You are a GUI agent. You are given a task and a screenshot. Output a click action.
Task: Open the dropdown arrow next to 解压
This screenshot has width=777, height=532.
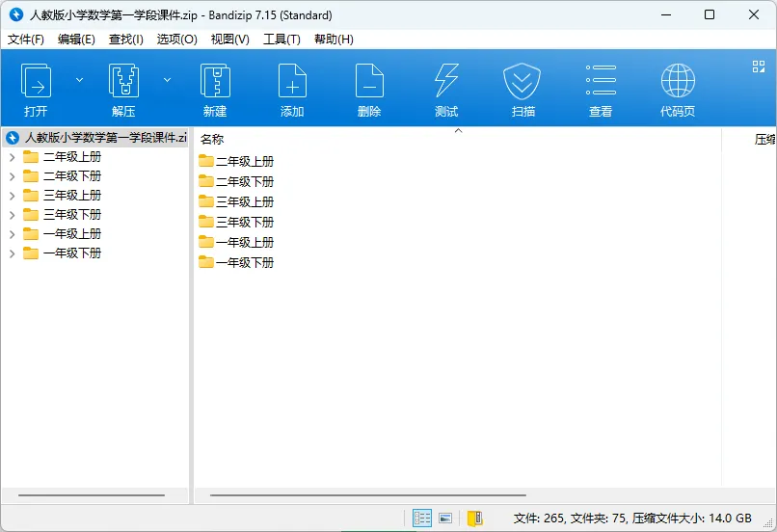[168, 80]
